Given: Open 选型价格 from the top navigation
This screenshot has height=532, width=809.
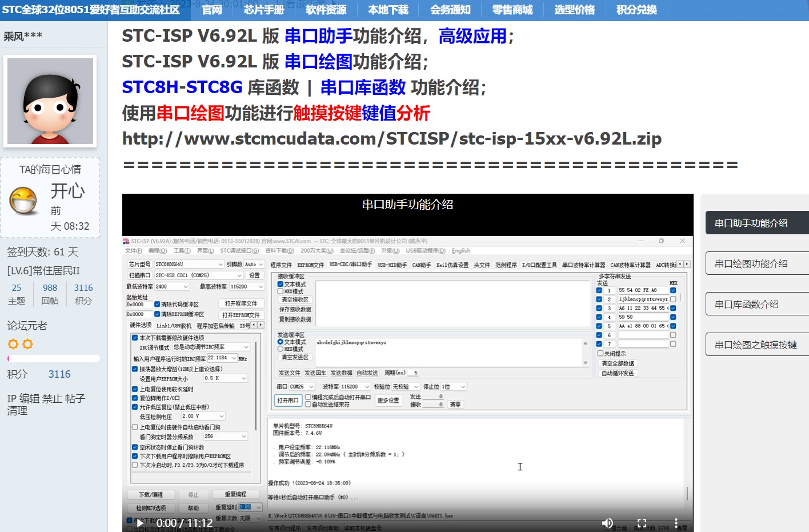Looking at the screenshot, I should click(x=575, y=10).
